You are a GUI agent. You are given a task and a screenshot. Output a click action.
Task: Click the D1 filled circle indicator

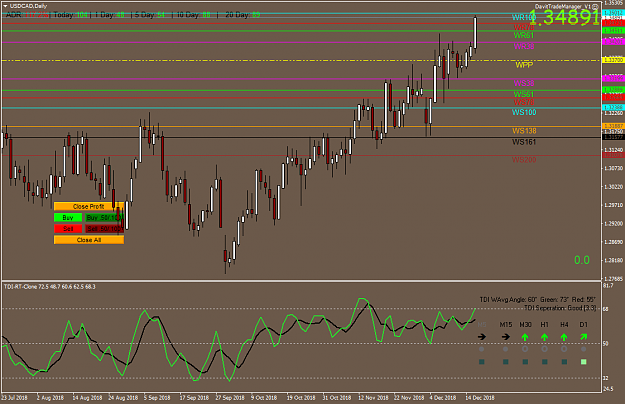click(x=584, y=349)
